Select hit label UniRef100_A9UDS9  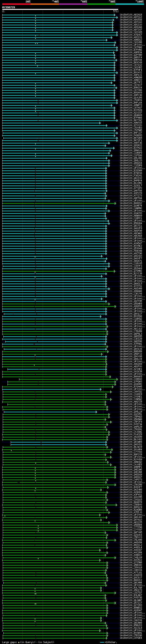(131, 306)
